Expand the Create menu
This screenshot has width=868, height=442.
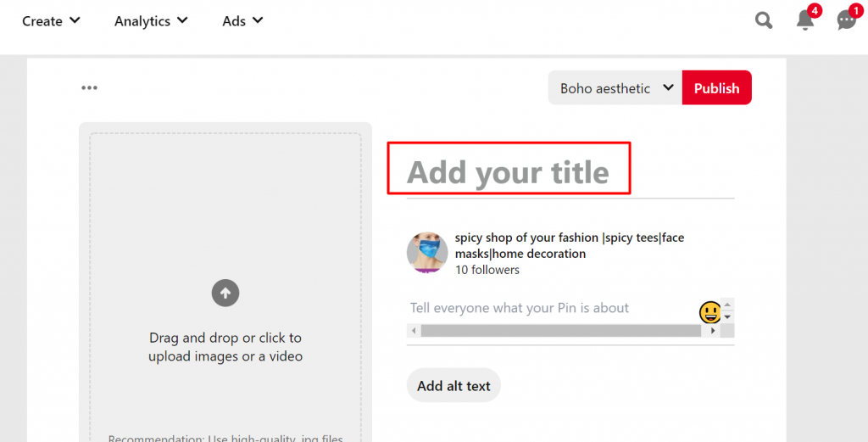(51, 20)
